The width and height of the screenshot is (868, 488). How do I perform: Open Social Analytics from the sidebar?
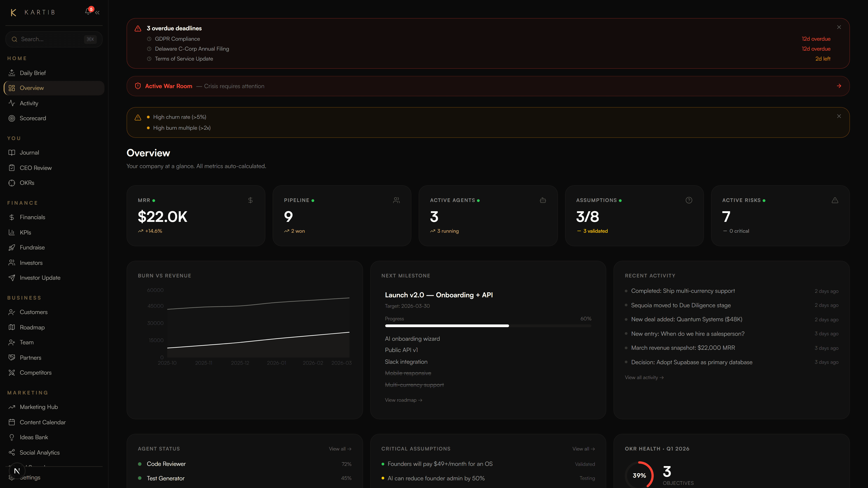click(39, 453)
